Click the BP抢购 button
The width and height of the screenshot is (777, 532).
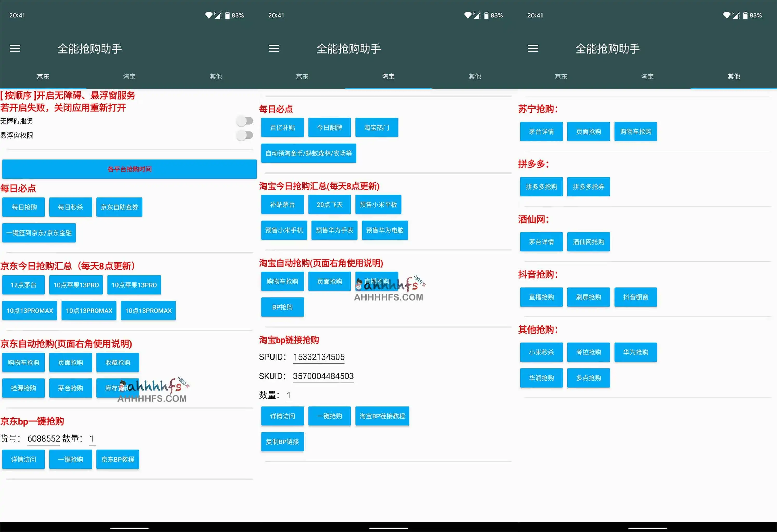point(282,307)
